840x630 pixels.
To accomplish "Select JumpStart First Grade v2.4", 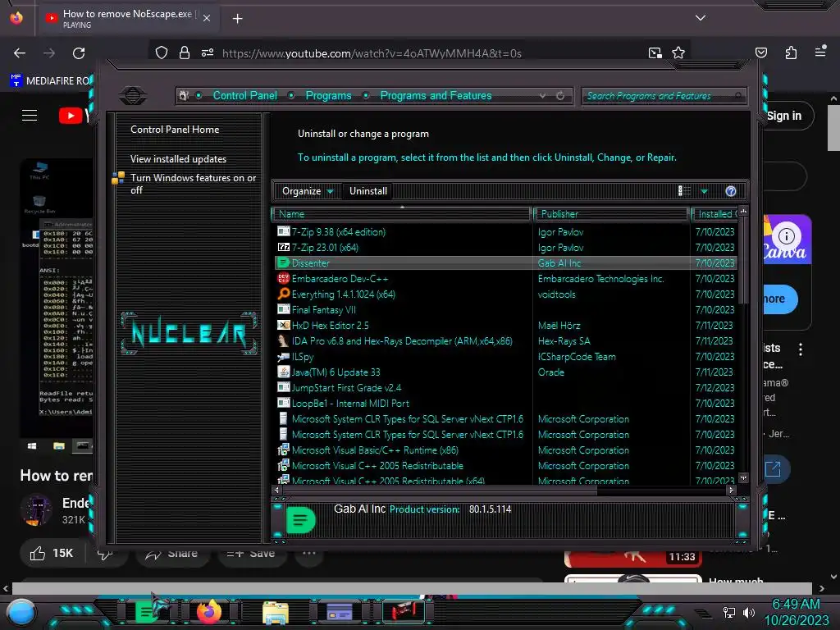I will pos(505,387).
